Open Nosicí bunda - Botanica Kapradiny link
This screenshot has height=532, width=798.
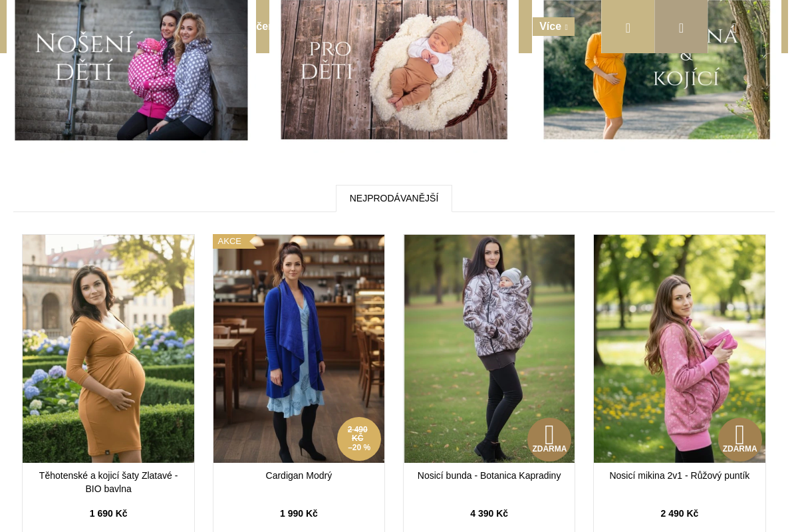tap(489, 475)
